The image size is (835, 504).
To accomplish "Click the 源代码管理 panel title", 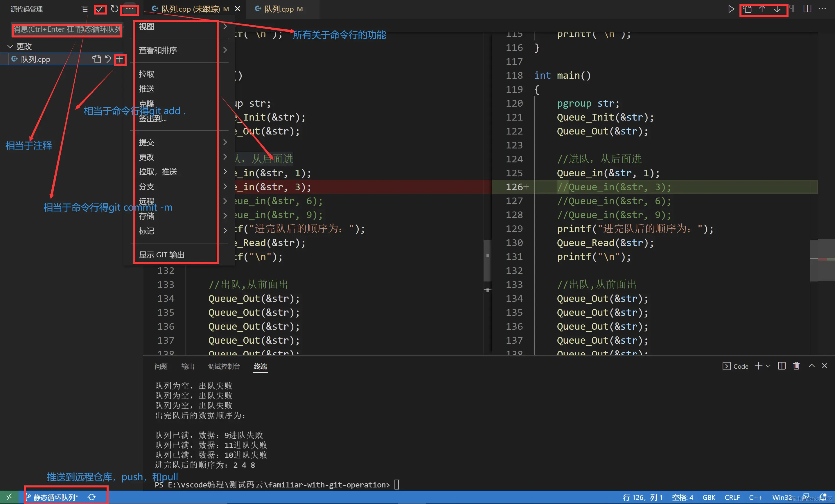I will click(27, 9).
